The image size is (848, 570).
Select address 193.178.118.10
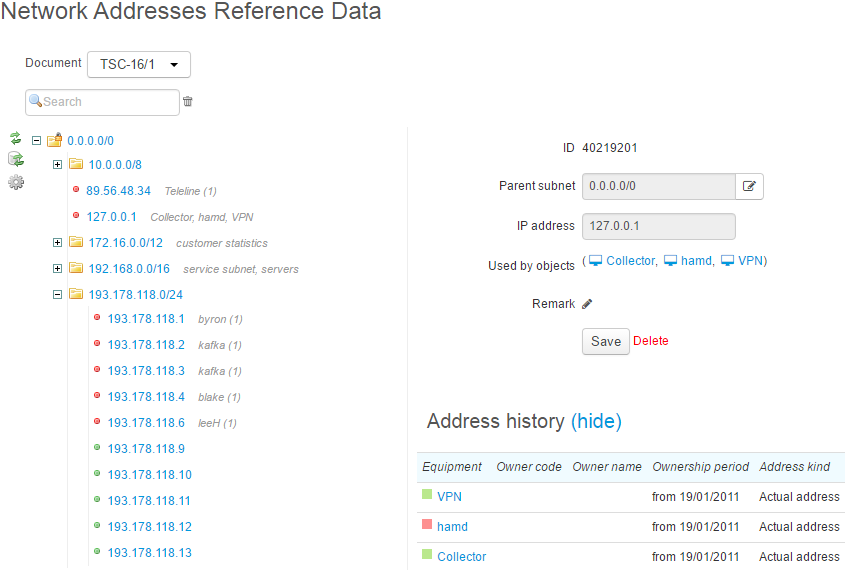click(150, 474)
